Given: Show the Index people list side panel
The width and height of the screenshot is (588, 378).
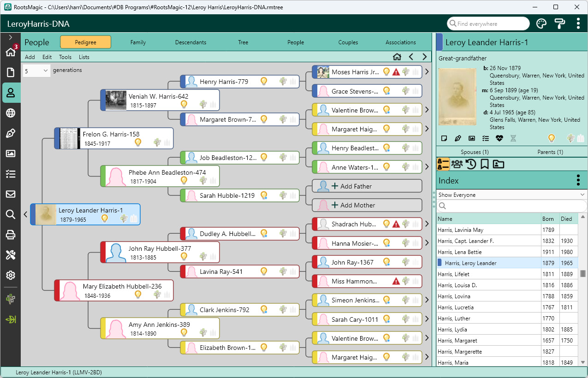Looking at the screenshot, I should click(443, 164).
